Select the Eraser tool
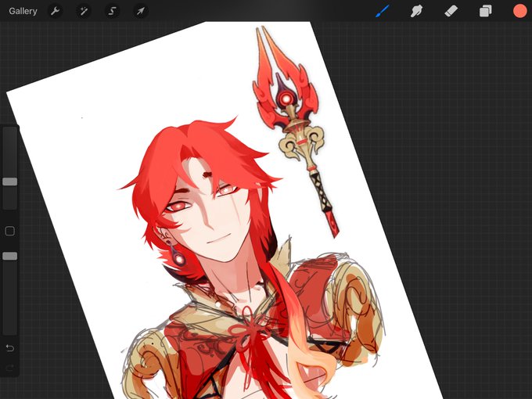Viewport: 532px width, 399px height. pyautogui.click(x=451, y=11)
